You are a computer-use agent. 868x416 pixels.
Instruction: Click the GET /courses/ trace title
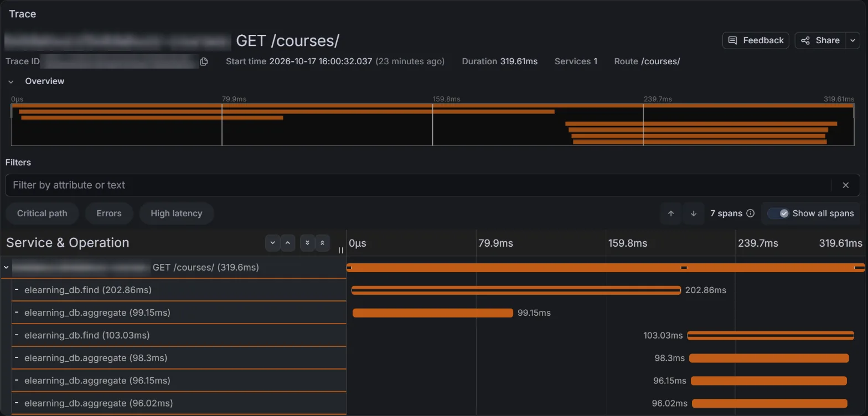[287, 40]
